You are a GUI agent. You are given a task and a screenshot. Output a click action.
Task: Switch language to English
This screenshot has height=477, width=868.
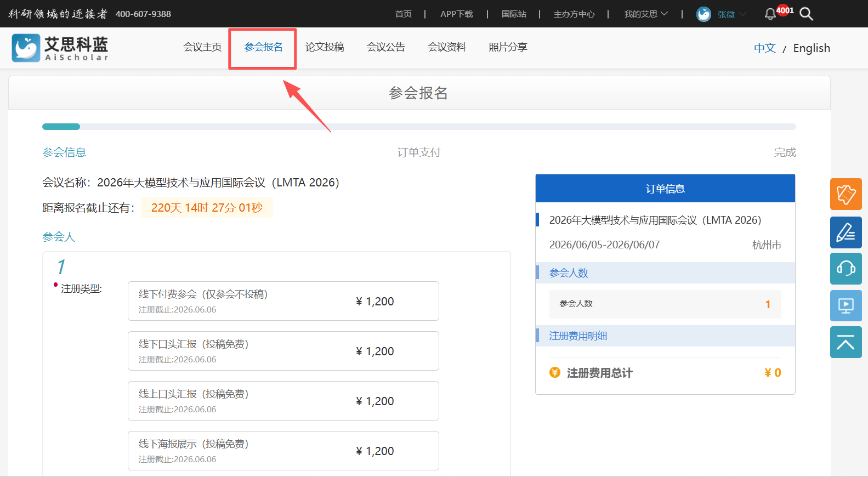812,48
